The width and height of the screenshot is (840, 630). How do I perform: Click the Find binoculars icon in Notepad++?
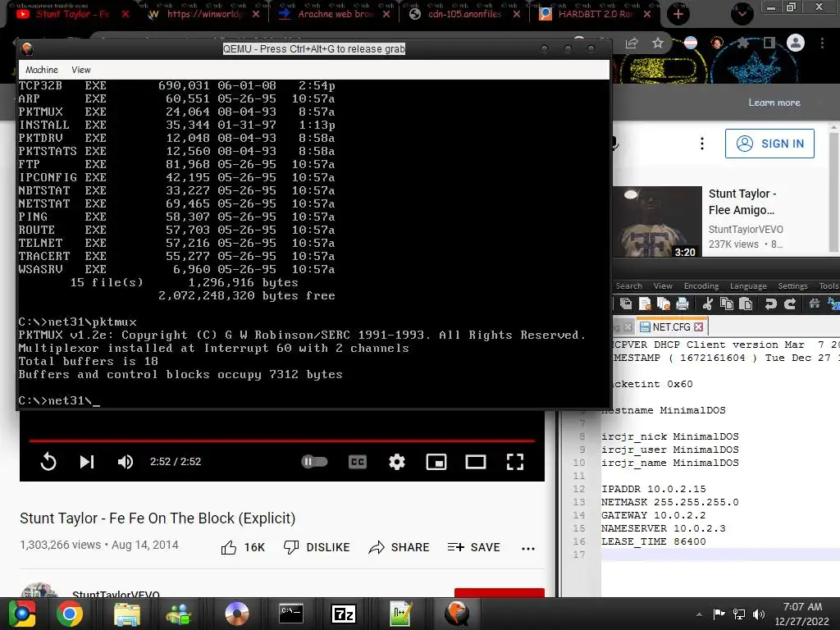tap(815, 304)
